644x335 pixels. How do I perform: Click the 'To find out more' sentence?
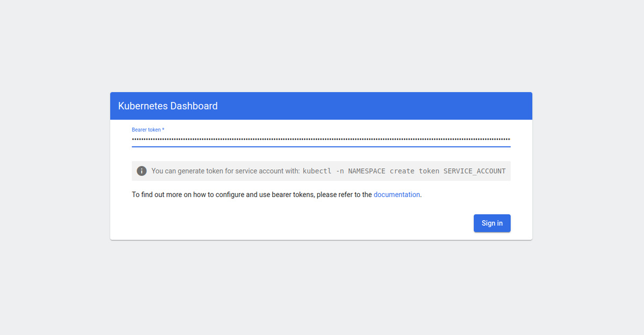[276, 195]
